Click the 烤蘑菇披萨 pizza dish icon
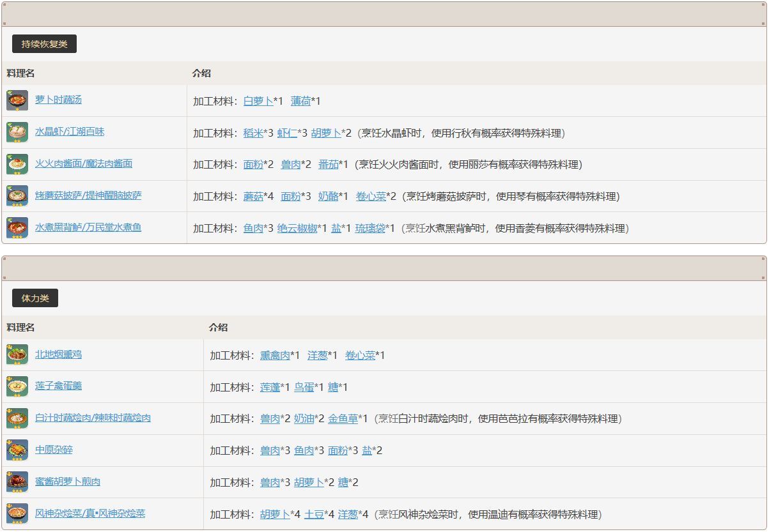This screenshot has width=769, height=532. point(17,196)
